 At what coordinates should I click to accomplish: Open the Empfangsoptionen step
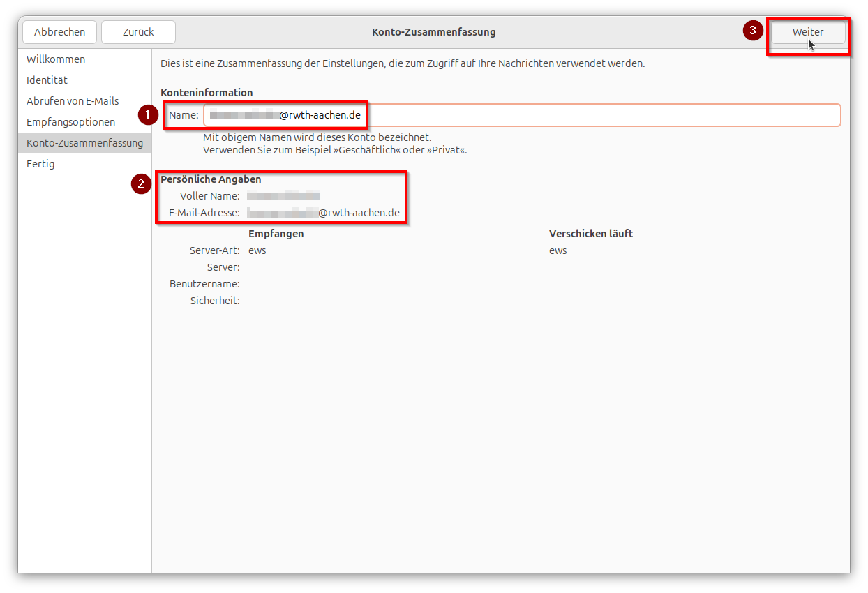click(70, 121)
